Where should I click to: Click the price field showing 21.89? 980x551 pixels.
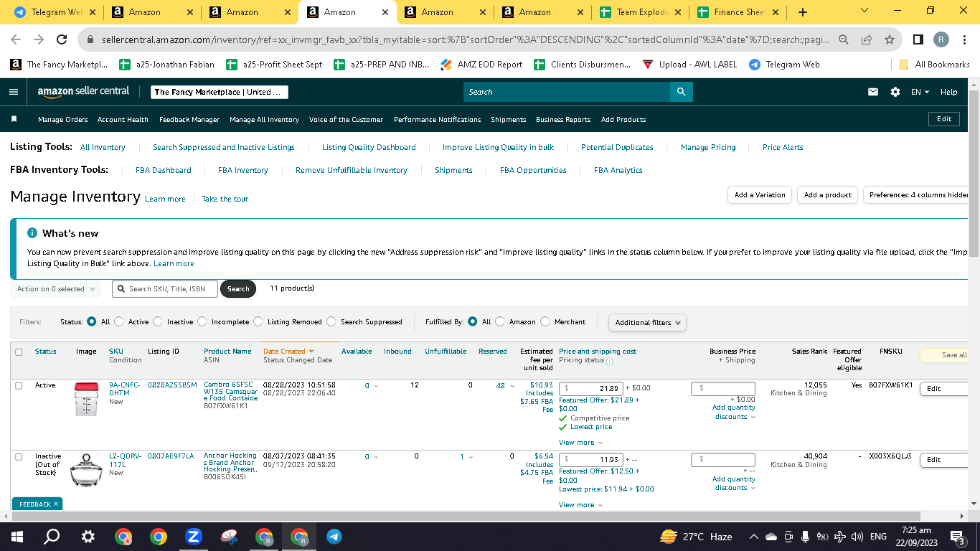[590, 388]
